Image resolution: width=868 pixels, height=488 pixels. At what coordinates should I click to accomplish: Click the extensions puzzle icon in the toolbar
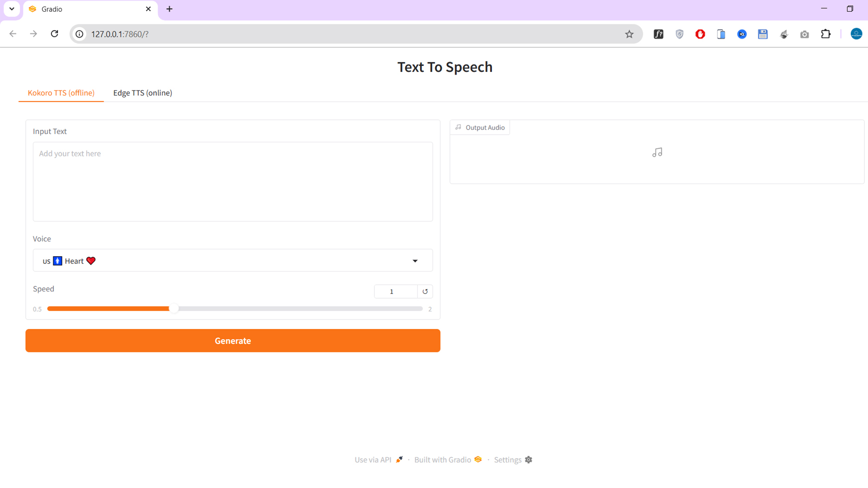point(826,34)
